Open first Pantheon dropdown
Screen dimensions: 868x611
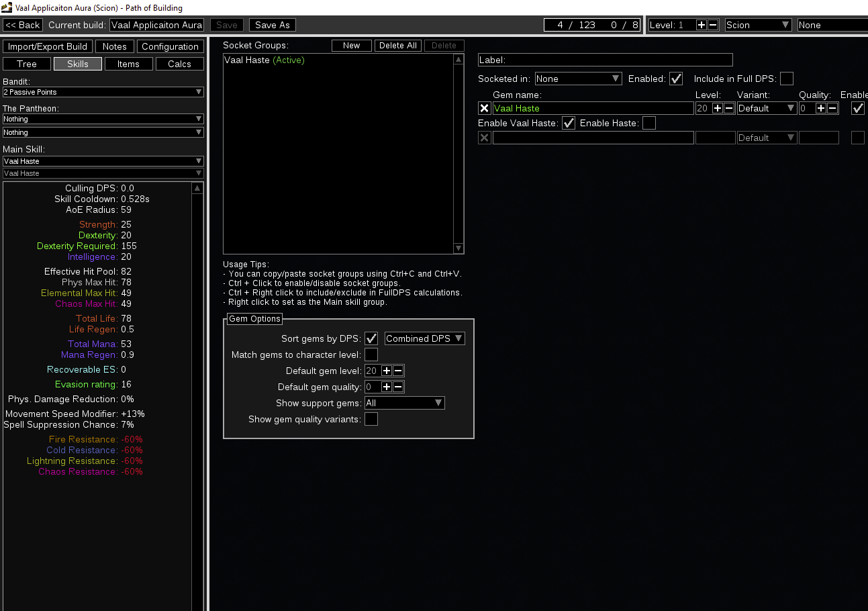pyautogui.click(x=103, y=119)
